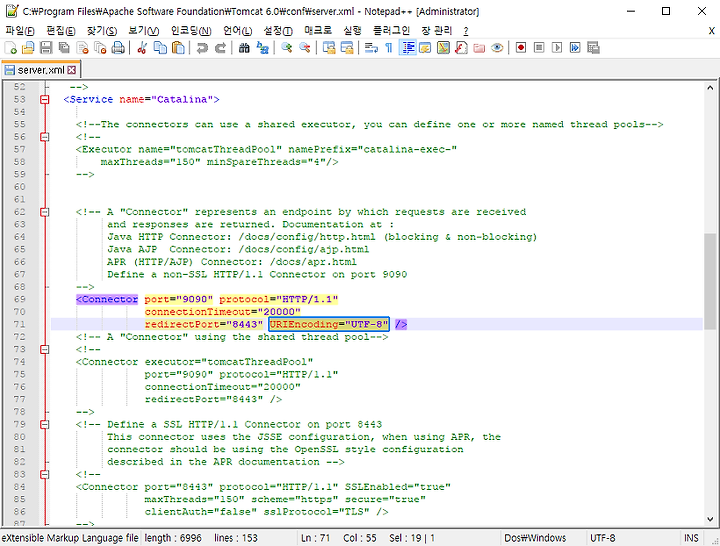Viewport: 720px width, 546px height.
Task: Open the 언어(L) menu
Action: pyautogui.click(x=237, y=31)
